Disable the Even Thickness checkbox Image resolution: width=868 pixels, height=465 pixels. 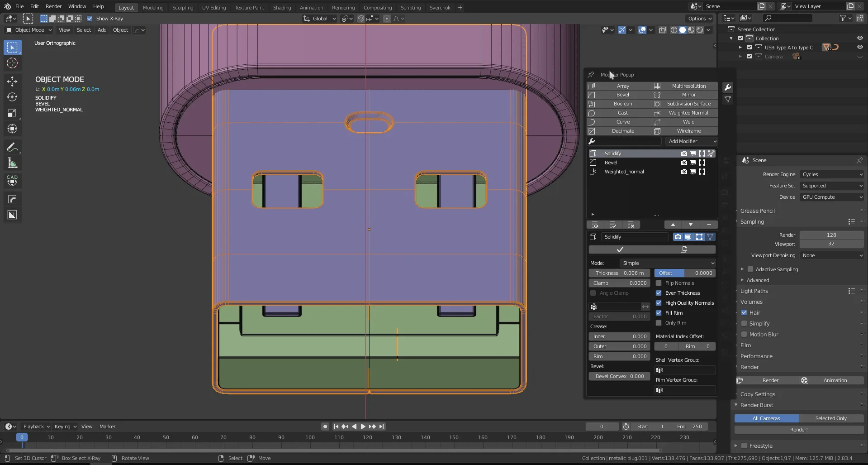(659, 293)
